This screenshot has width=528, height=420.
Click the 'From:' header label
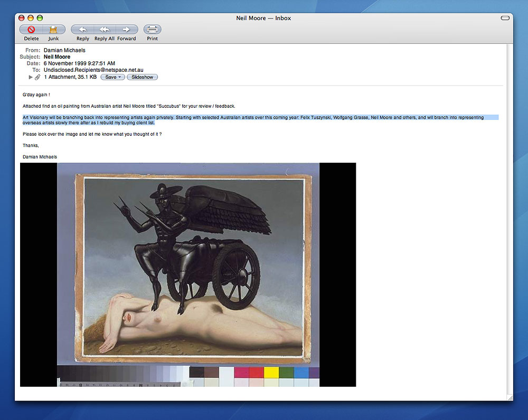33,50
